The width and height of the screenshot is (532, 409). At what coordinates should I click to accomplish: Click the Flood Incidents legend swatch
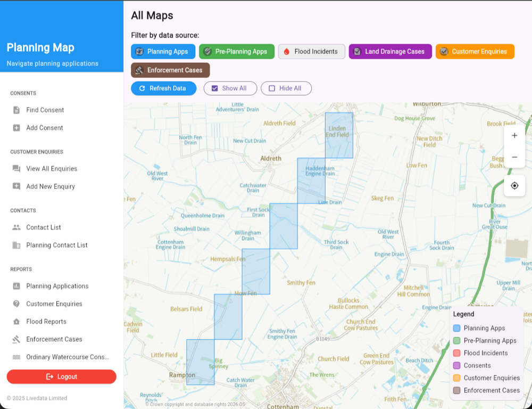(456, 353)
